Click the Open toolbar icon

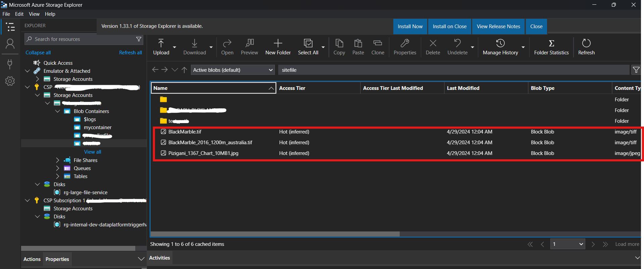point(227,47)
